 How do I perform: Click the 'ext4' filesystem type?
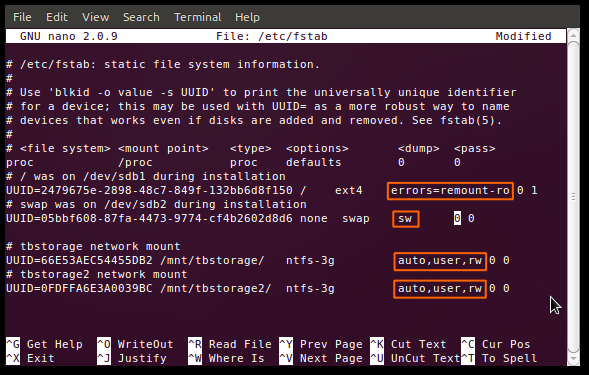pyautogui.click(x=349, y=191)
